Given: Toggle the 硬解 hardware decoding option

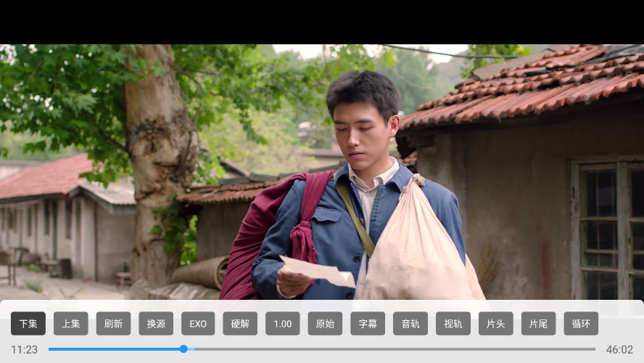Looking at the screenshot, I should coord(240,324).
